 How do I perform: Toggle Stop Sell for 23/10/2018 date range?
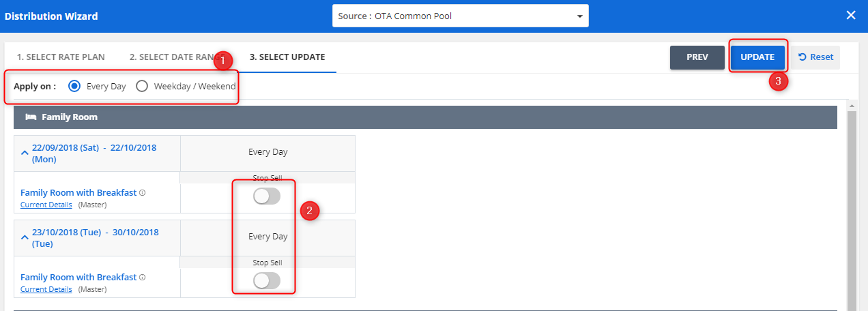click(x=267, y=280)
